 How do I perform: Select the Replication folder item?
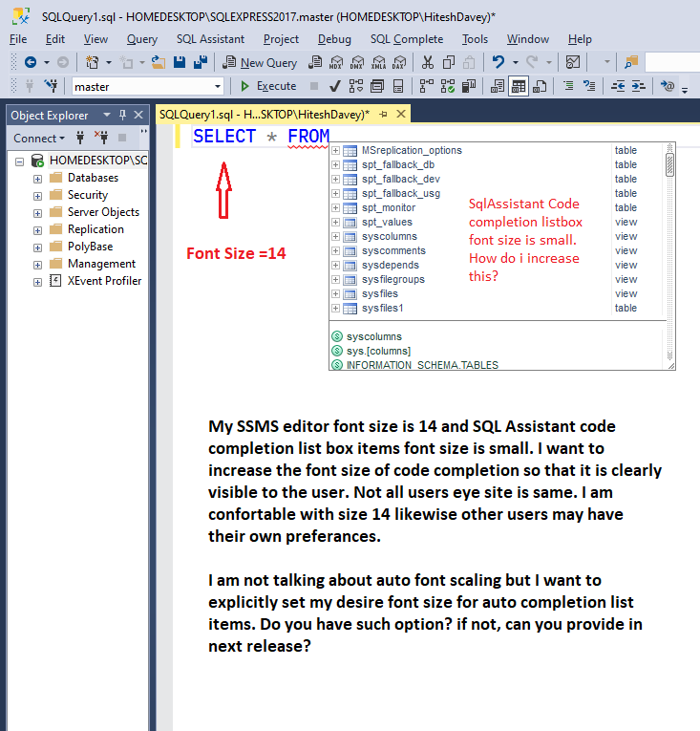pos(95,229)
